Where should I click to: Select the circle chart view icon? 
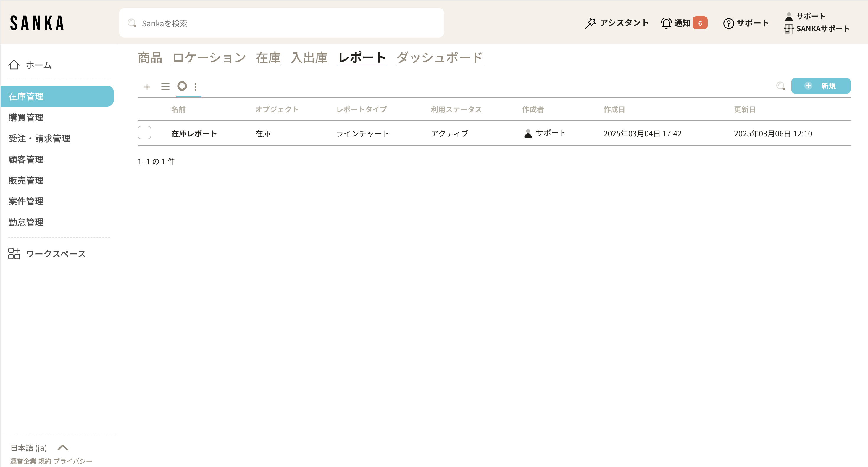point(182,86)
